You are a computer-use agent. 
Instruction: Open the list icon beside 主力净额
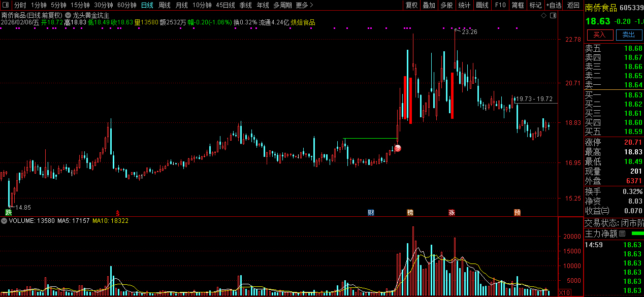coord(622,234)
